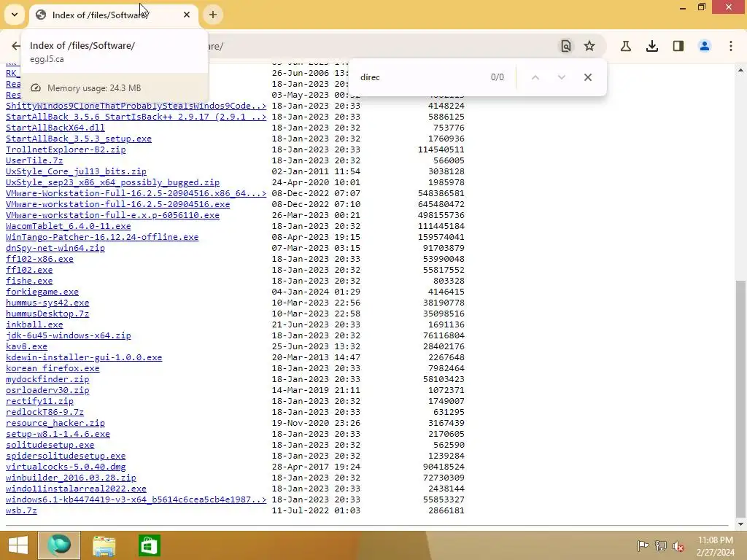The image size is (747, 560).
Task: Open fishe.exe link
Action: (x=29, y=281)
